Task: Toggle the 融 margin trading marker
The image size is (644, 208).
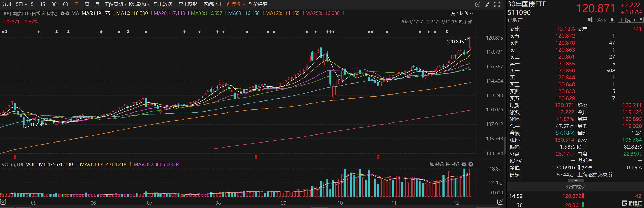Action: 590,20
